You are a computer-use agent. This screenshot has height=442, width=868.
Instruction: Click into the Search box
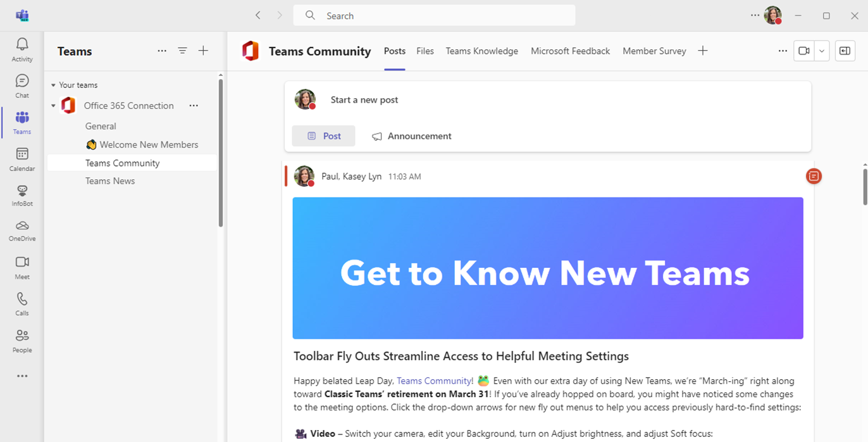tap(434, 16)
